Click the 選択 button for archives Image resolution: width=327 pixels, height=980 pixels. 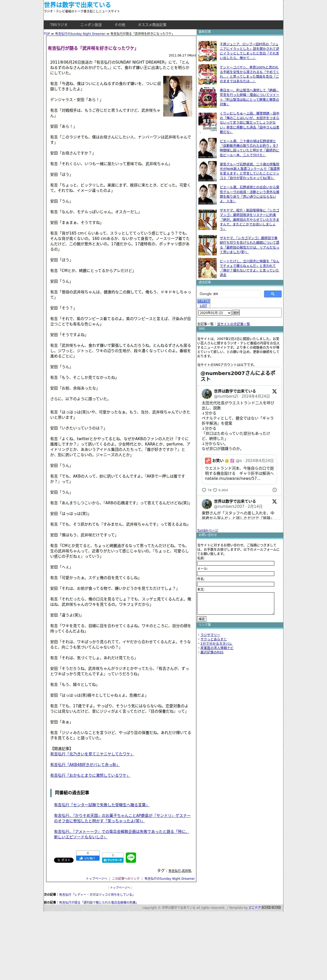236,313
